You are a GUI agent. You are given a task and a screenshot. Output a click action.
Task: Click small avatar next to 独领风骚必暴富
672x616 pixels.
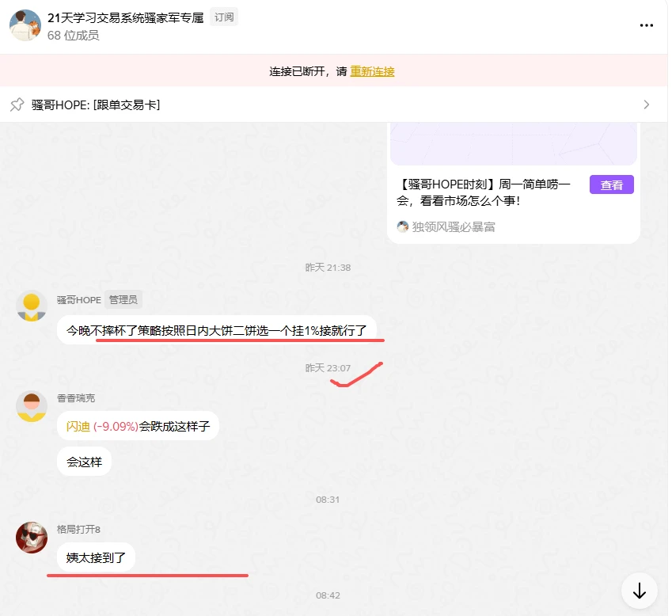pyautogui.click(x=402, y=226)
